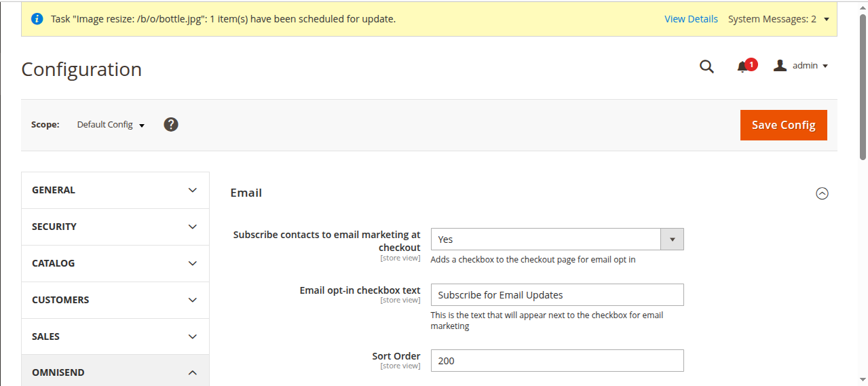Image resolution: width=868 pixels, height=386 pixels.
Task: Expand the Sales configuration section
Action: click(x=115, y=337)
